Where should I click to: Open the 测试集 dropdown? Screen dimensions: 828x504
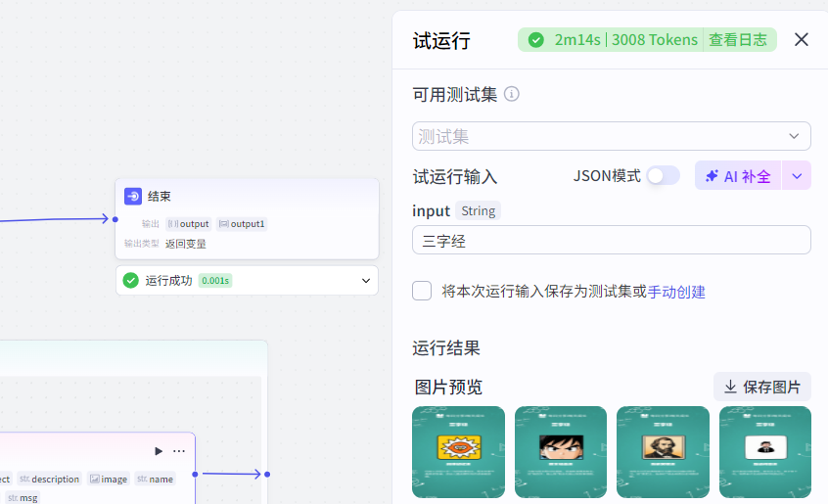[x=612, y=136]
